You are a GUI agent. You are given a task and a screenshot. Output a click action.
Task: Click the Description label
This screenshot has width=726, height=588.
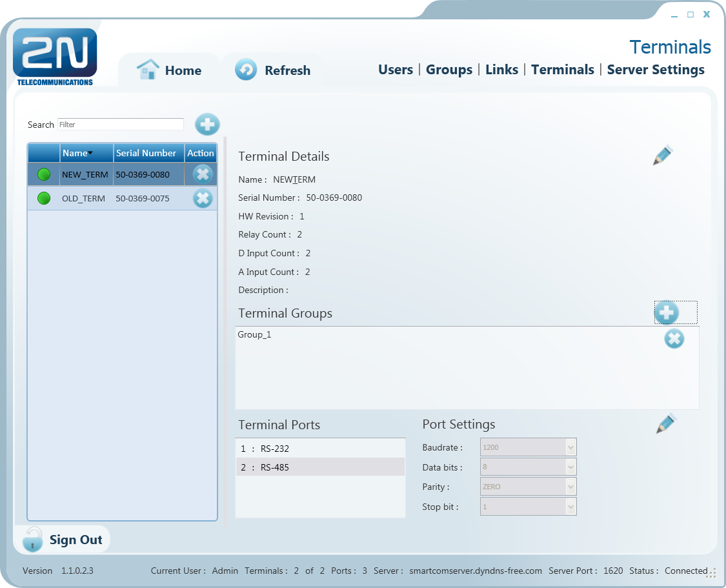click(x=263, y=290)
